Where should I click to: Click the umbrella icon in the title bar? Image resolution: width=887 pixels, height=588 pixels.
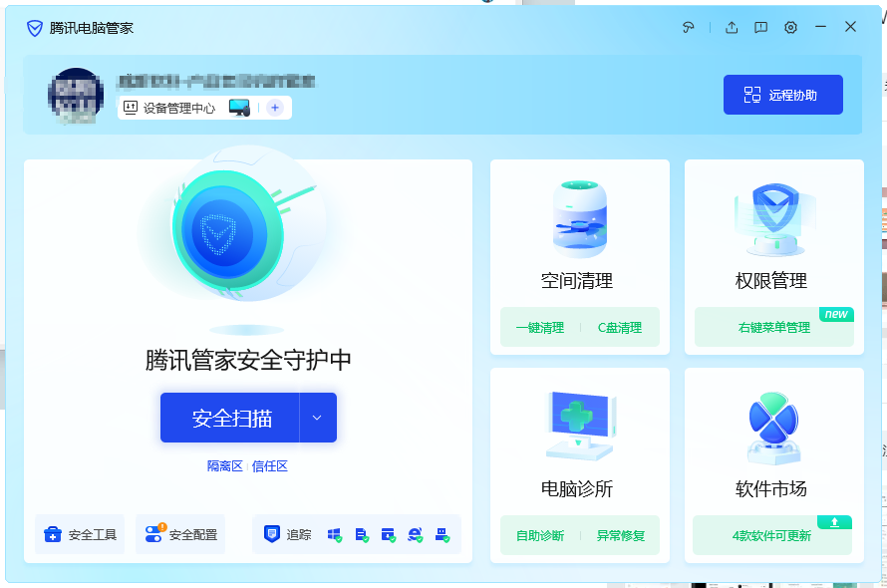coord(689,27)
